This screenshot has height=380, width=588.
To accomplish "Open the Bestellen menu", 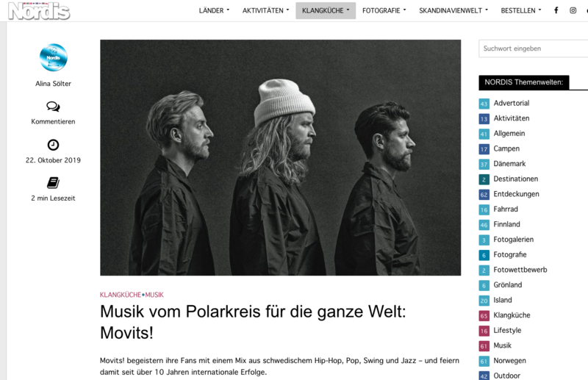I will 521,10.
